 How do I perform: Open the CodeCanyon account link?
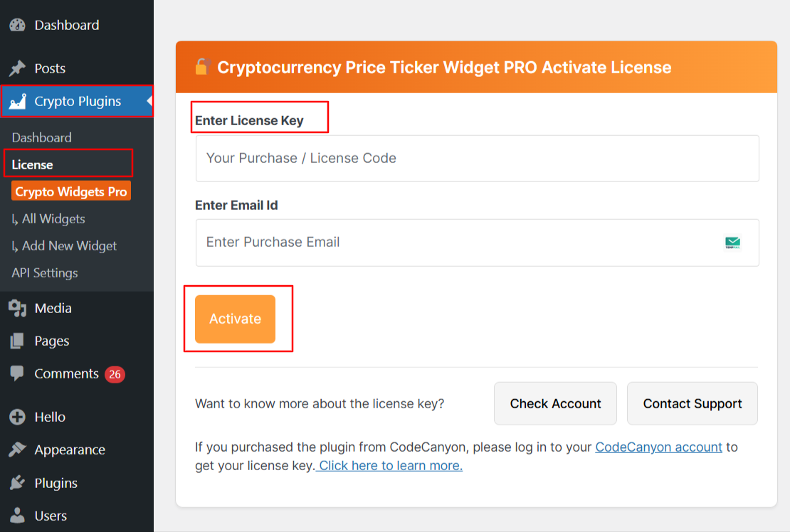(x=658, y=447)
